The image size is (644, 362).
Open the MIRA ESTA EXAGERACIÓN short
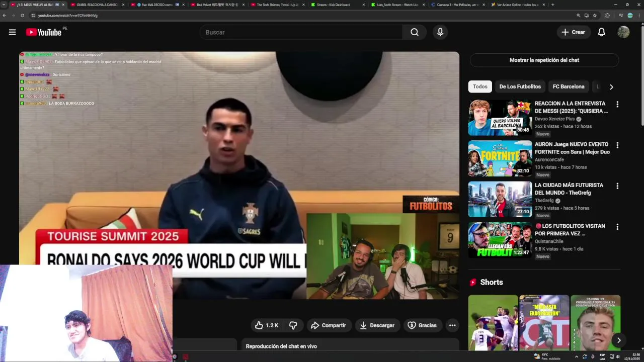click(544, 323)
